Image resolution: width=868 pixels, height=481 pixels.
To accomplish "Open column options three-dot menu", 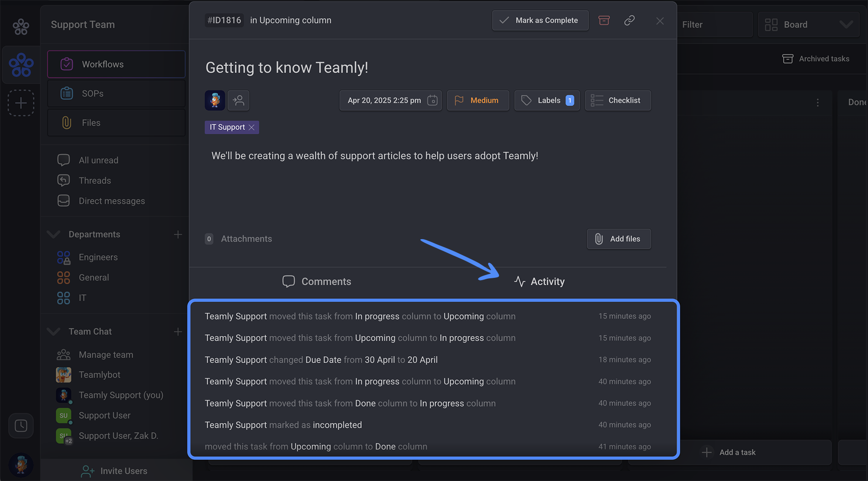I will pyautogui.click(x=818, y=103).
